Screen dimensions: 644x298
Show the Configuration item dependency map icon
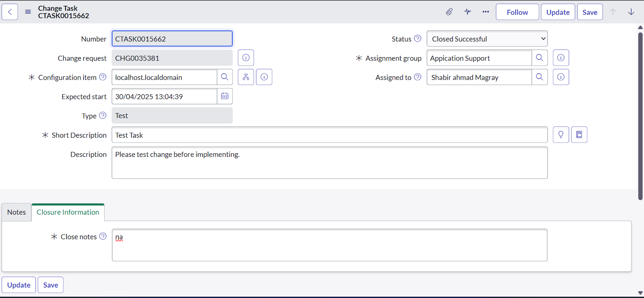click(x=246, y=77)
